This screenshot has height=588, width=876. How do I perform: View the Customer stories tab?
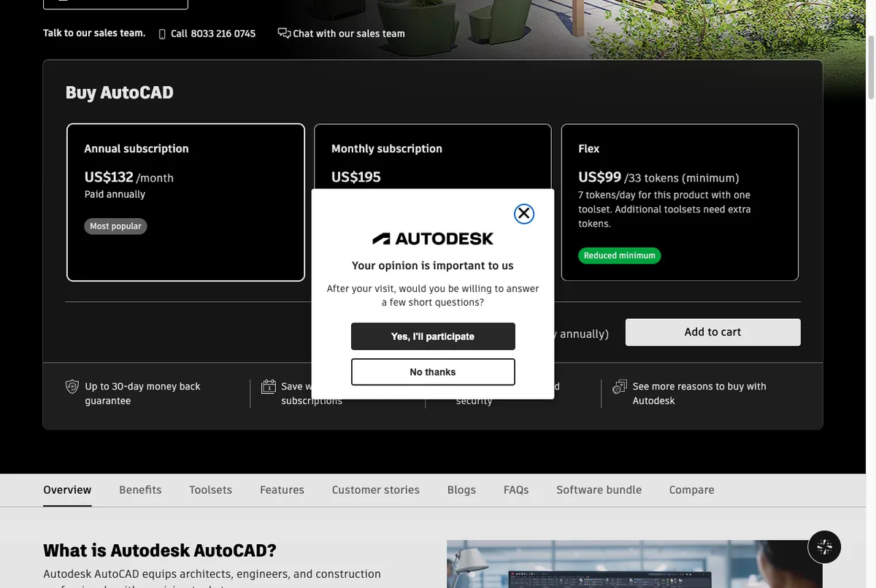(x=375, y=490)
